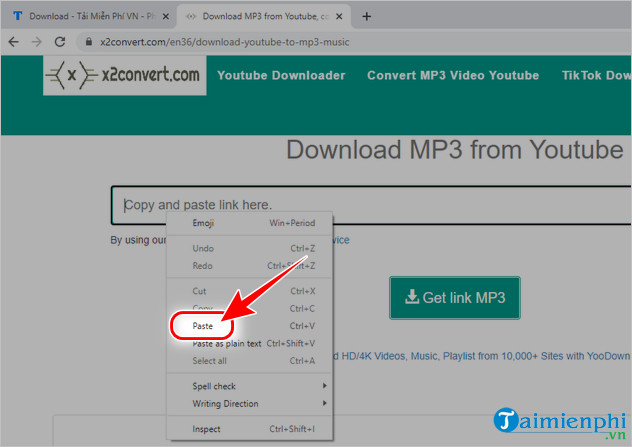Open Youtube Downloader nav link
The image size is (632, 447).
tap(281, 75)
